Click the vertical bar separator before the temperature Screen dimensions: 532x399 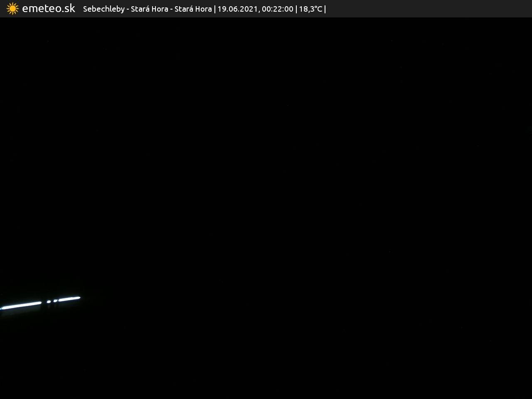[296, 9]
